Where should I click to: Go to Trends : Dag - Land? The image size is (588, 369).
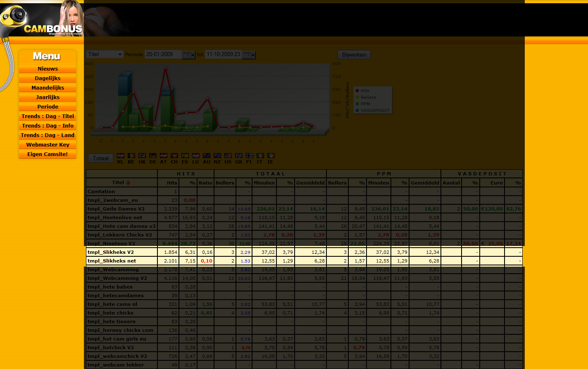[48, 135]
